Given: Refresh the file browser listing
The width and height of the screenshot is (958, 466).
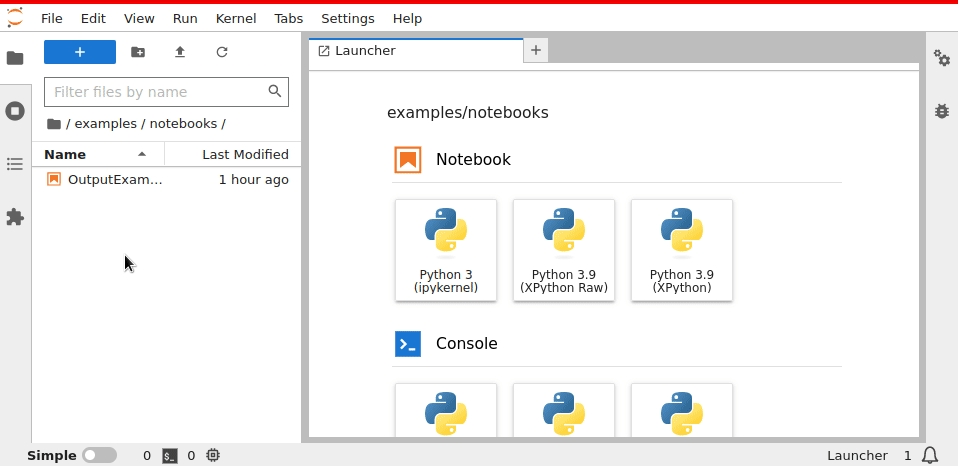Looking at the screenshot, I should [x=222, y=52].
